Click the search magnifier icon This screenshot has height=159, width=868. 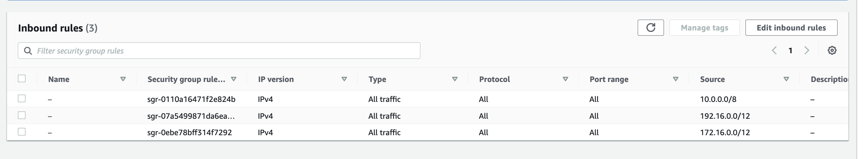coord(28,51)
